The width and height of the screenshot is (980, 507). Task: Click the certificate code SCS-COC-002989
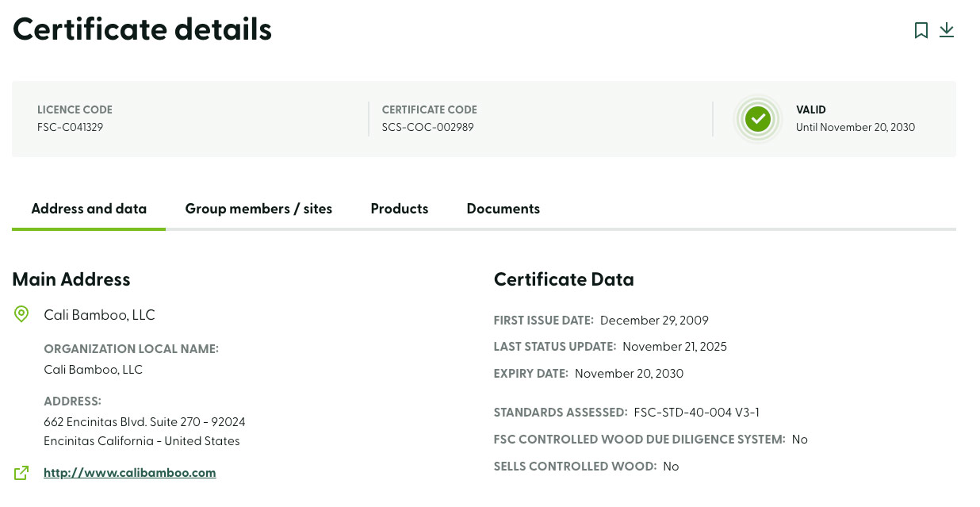pos(427,127)
